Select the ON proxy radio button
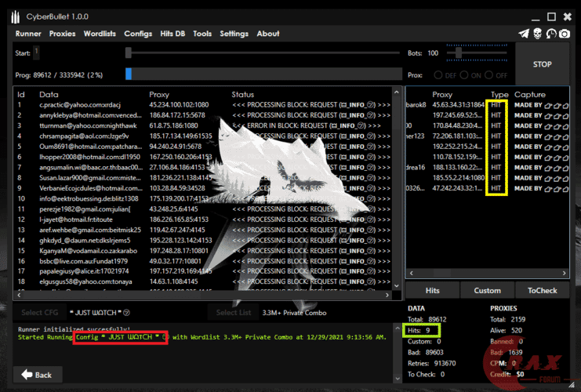 pos(464,75)
